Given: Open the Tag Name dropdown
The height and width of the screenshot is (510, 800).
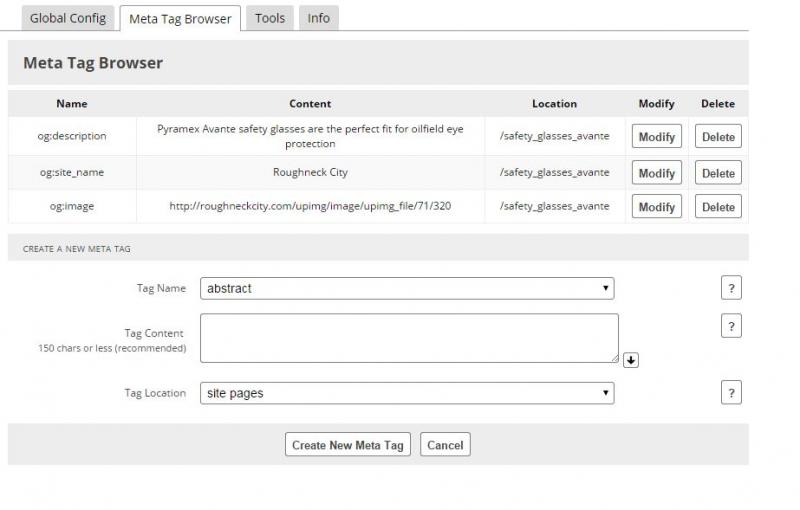Looking at the screenshot, I should [x=407, y=288].
